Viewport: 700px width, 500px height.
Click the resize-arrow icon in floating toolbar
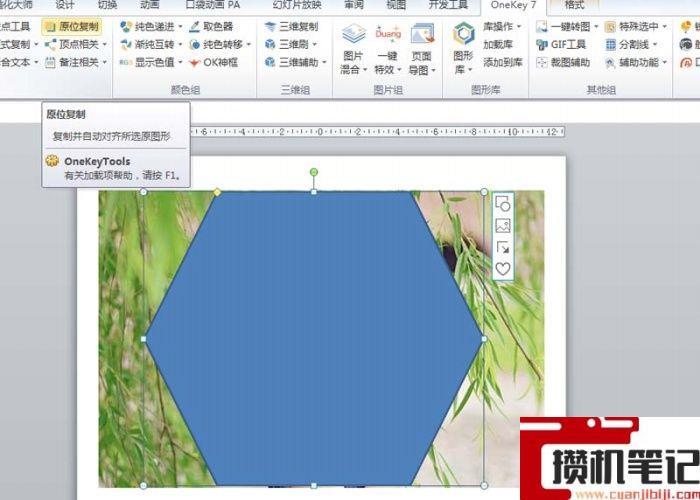[x=503, y=247]
